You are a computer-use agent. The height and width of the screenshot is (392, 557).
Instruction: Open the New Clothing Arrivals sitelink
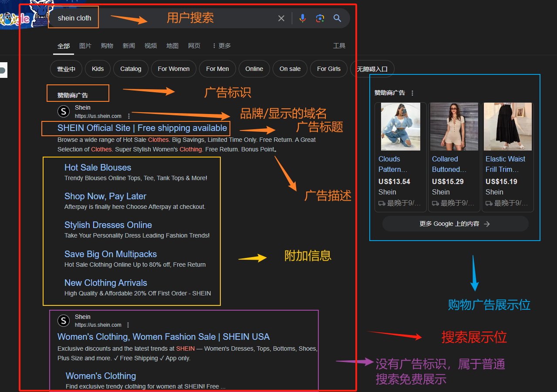(106, 283)
